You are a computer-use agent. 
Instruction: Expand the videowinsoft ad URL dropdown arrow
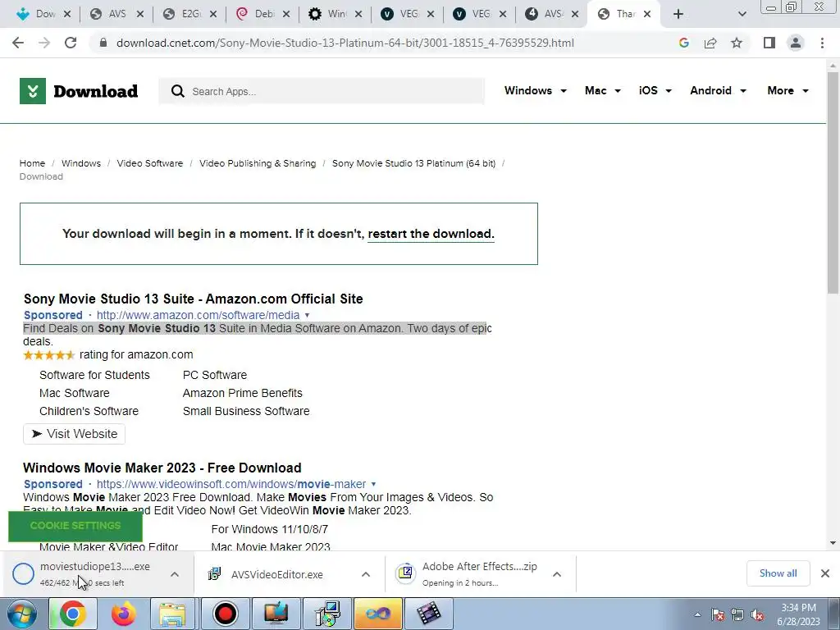click(x=373, y=484)
